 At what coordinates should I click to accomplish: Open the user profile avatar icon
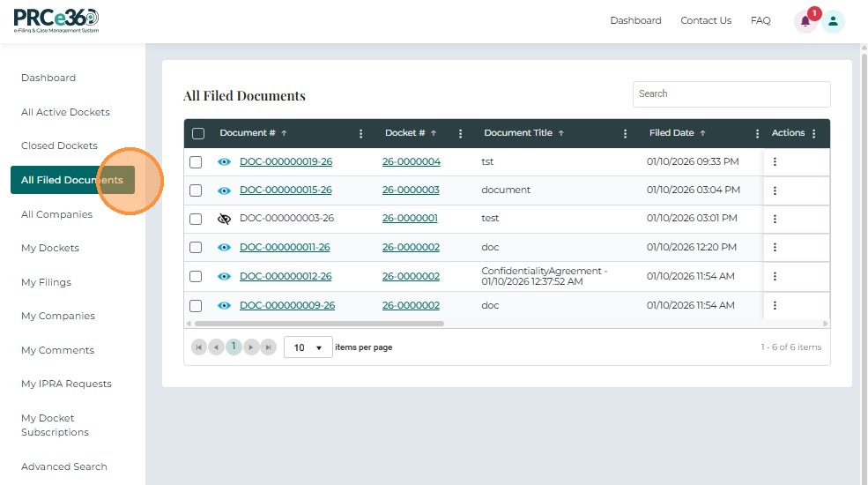[833, 21]
